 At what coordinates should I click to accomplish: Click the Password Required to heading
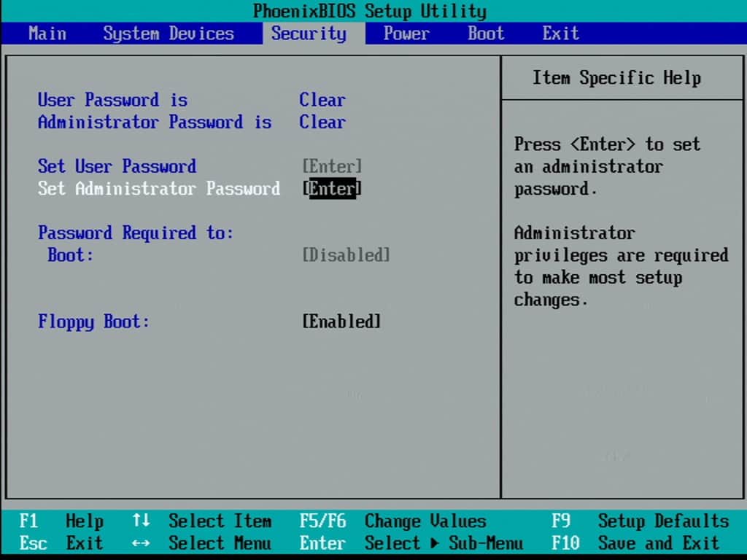[136, 233]
